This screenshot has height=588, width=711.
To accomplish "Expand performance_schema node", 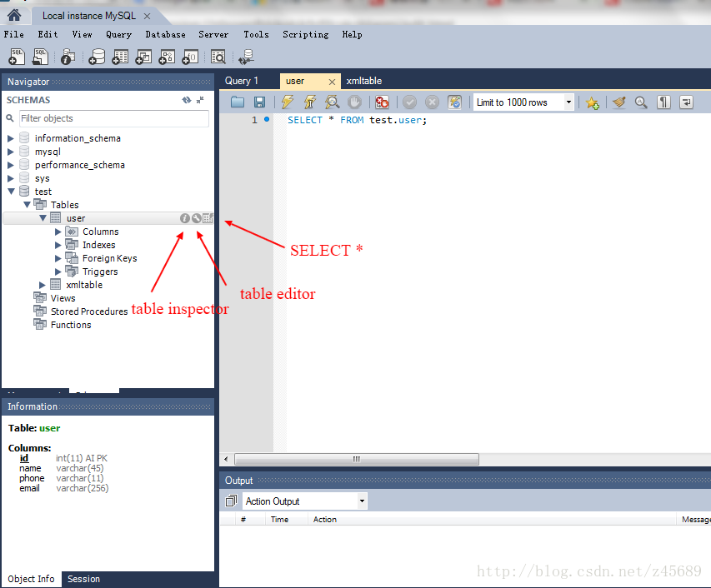I will click(11, 166).
